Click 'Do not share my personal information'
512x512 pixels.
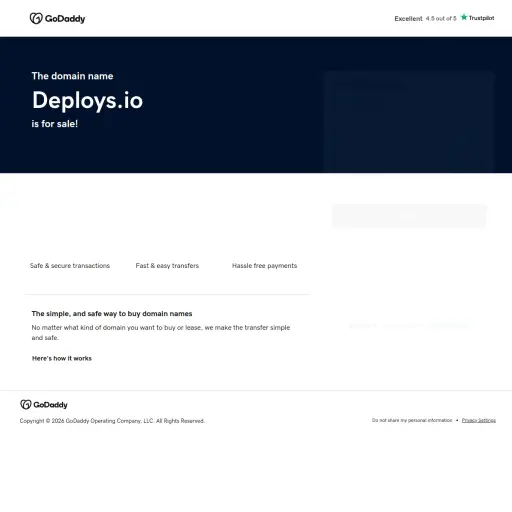(x=412, y=420)
